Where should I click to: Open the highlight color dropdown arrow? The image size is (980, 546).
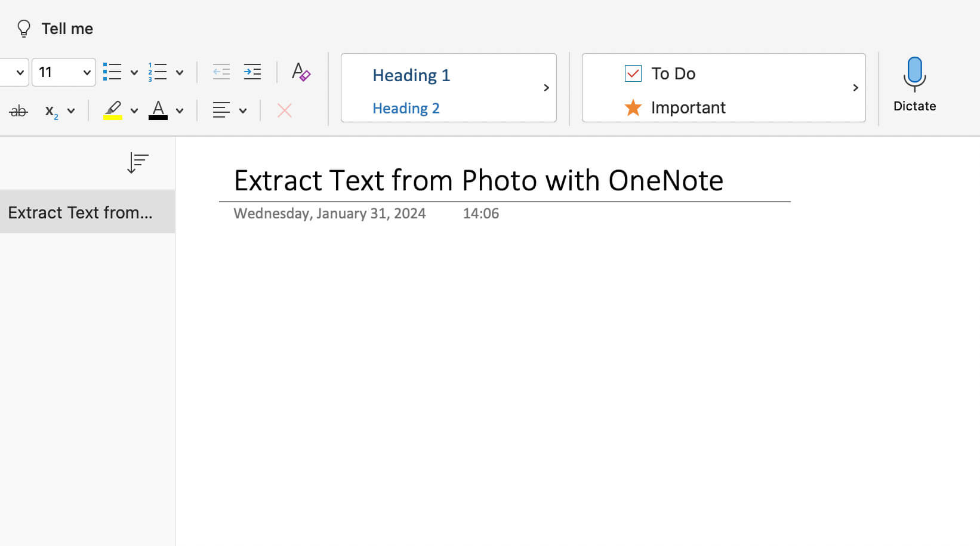point(134,111)
